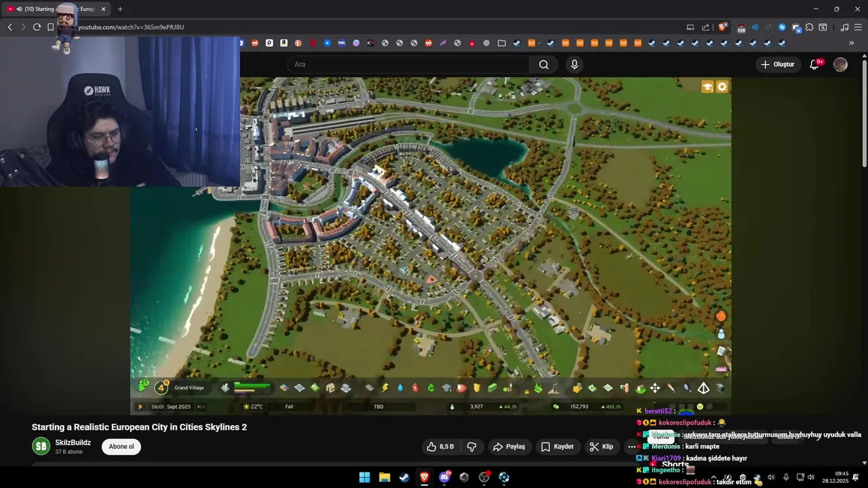Click the Klip clip button
Viewport: 868px width, 488px height.
[x=601, y=447]
